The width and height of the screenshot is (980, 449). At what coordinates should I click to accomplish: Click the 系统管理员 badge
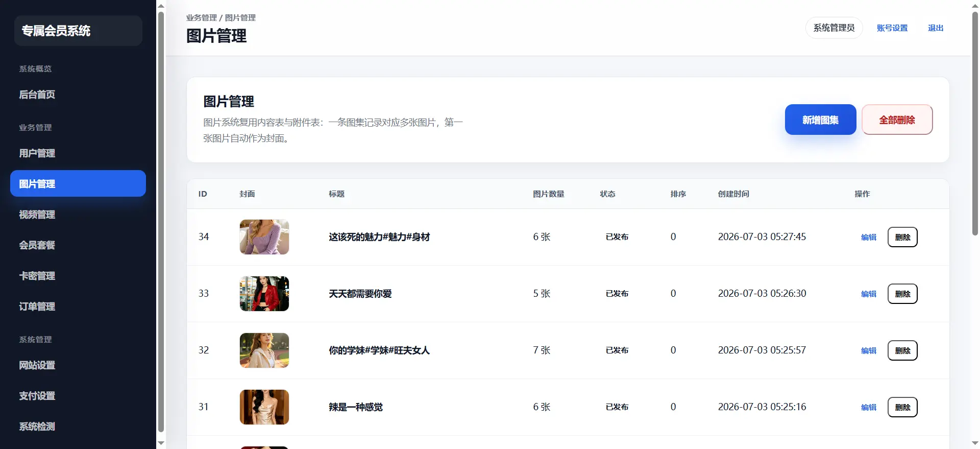click(x=834, y=28)
